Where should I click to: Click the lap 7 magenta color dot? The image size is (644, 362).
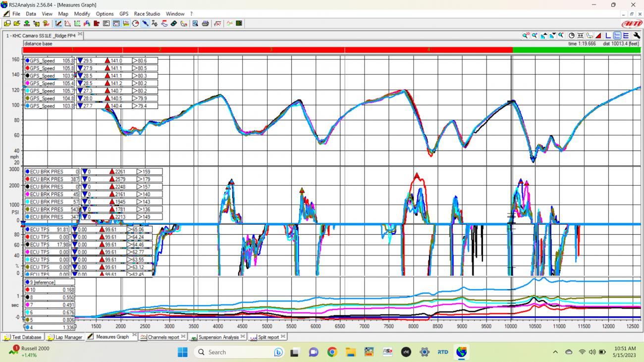(28, 305)
